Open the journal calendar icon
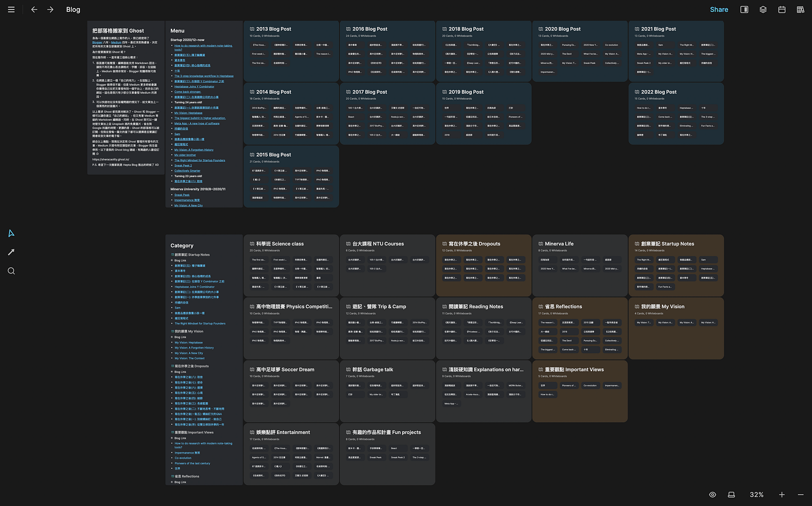812x506 pixels. tap(782, 10)
